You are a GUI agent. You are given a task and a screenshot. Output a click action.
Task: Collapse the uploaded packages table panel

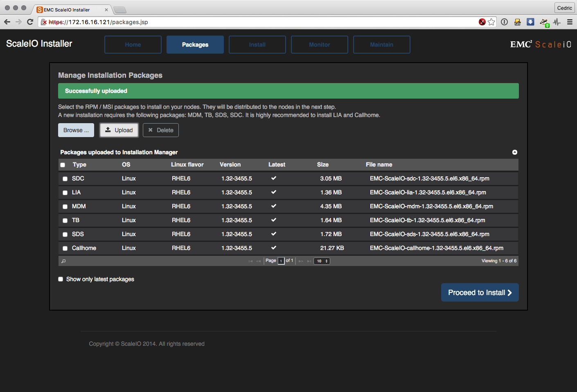(515, 152)
